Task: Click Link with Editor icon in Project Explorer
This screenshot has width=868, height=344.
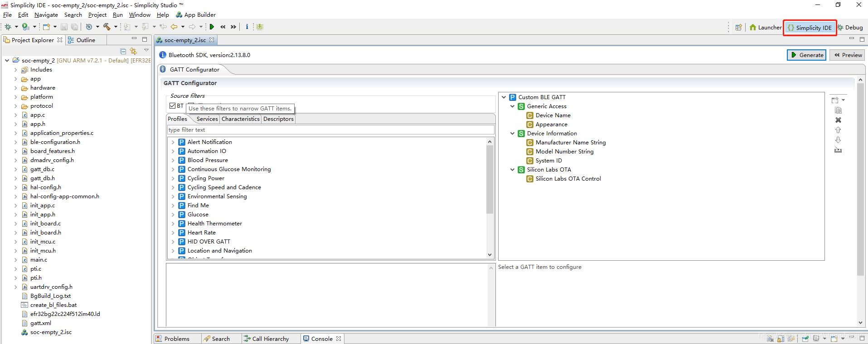Action: [133, 51]
